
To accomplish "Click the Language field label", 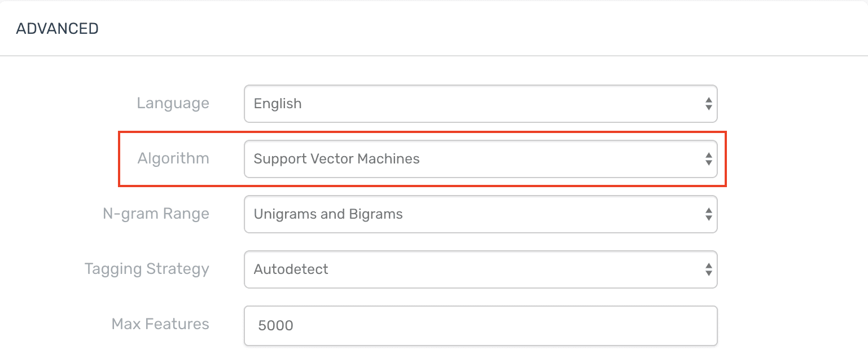I will click(x=173, y=104).
